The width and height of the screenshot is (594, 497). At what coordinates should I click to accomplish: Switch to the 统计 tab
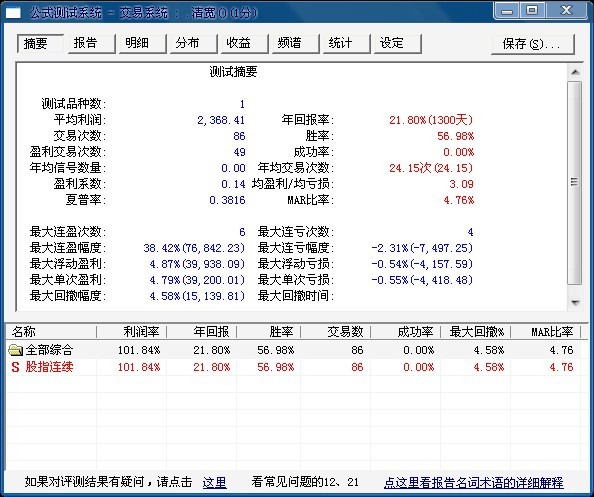346,44
